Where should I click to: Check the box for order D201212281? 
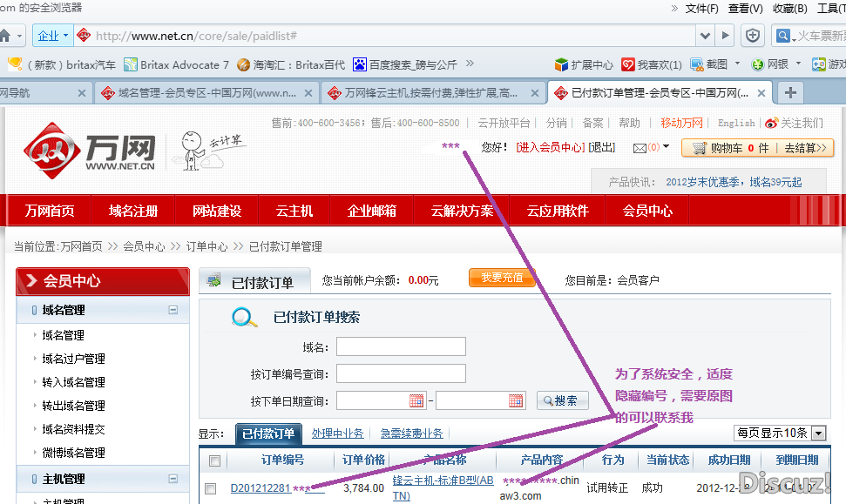[x=211, y=488]
